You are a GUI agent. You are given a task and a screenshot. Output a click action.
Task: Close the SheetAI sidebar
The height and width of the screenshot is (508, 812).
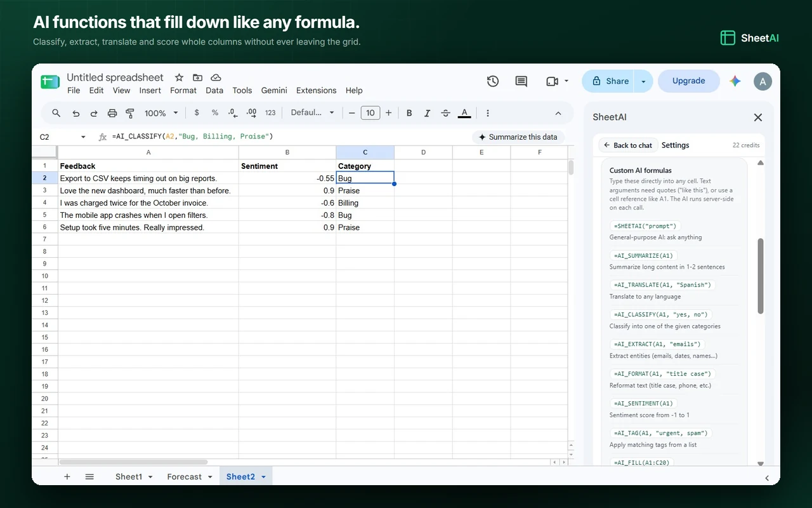click(757, 117)
